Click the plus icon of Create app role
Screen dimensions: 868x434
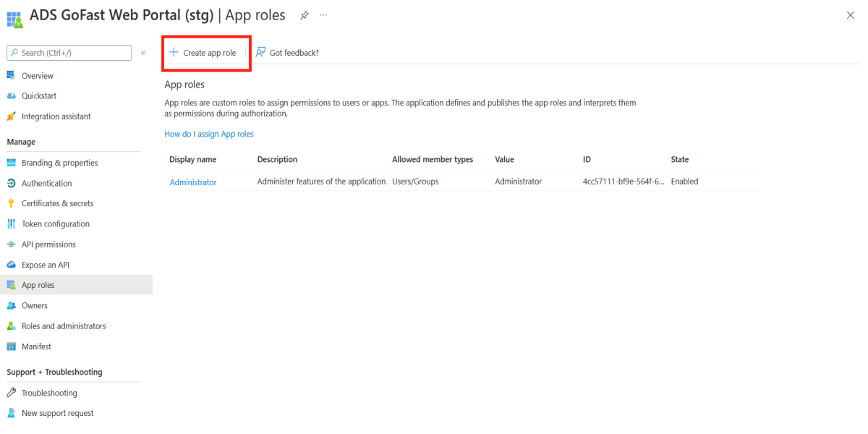coord(174,52)
